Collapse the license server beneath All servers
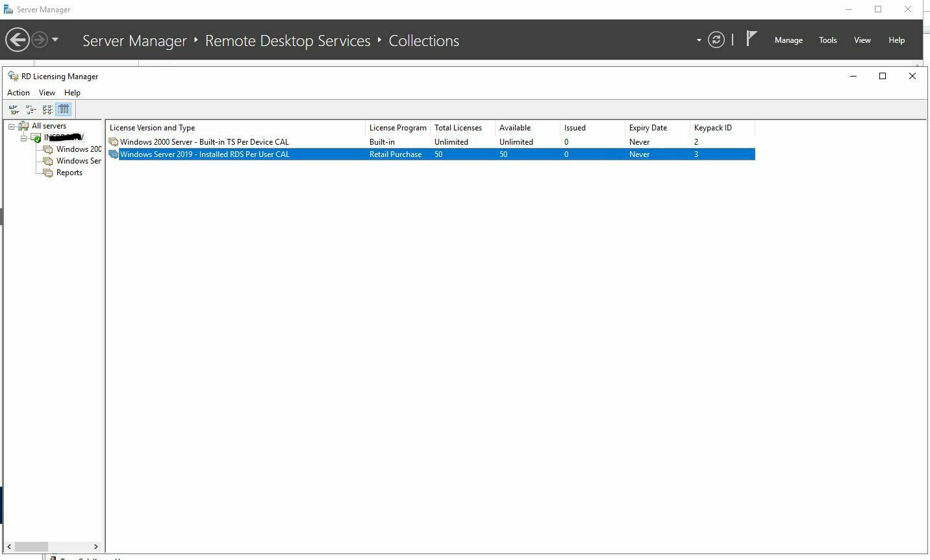The height and width of the screenshot is (560, 930). [x=24, y=138]
